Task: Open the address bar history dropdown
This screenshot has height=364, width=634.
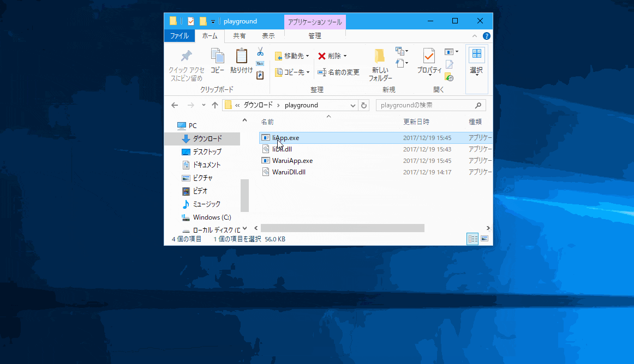Action: [x=353, y=106]
